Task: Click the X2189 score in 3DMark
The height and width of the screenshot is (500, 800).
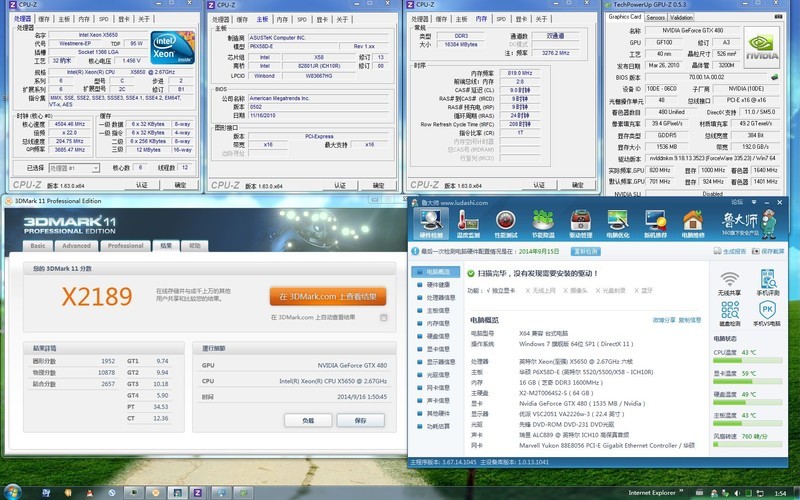Action: pos(97,296)
